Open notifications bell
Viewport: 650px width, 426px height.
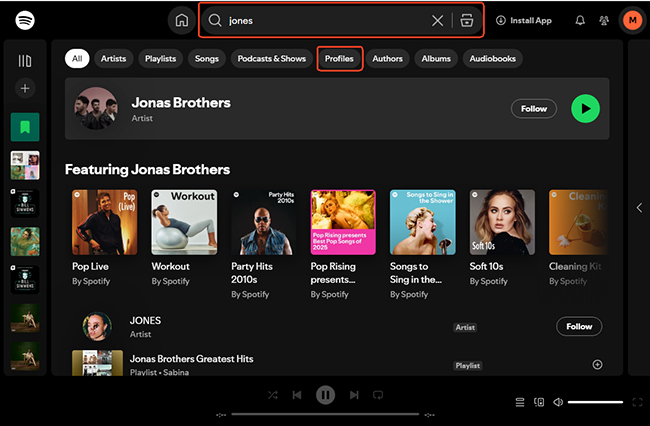[580, 20]
